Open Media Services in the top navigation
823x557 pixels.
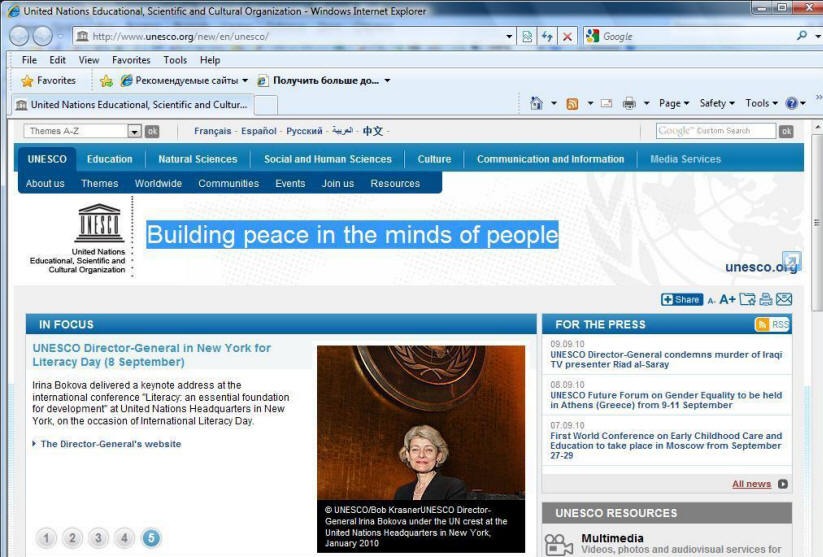tap(685, 159)
